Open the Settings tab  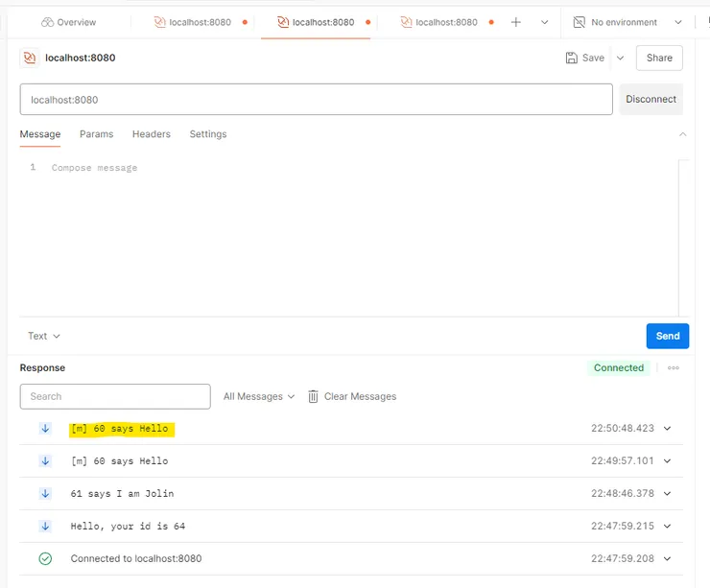[208, 134]
